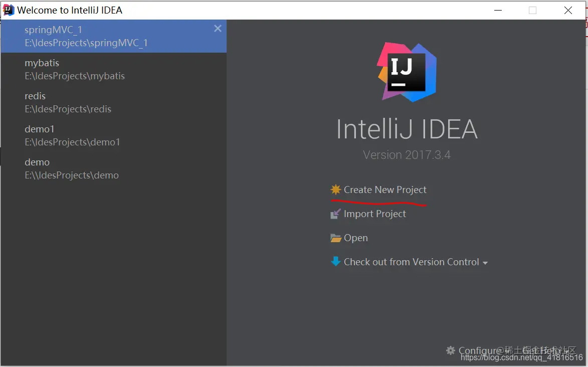The image size is (588, 367).
Task: Remove springMVC_1 from recent projects with X
Action: tap(218, 29)
